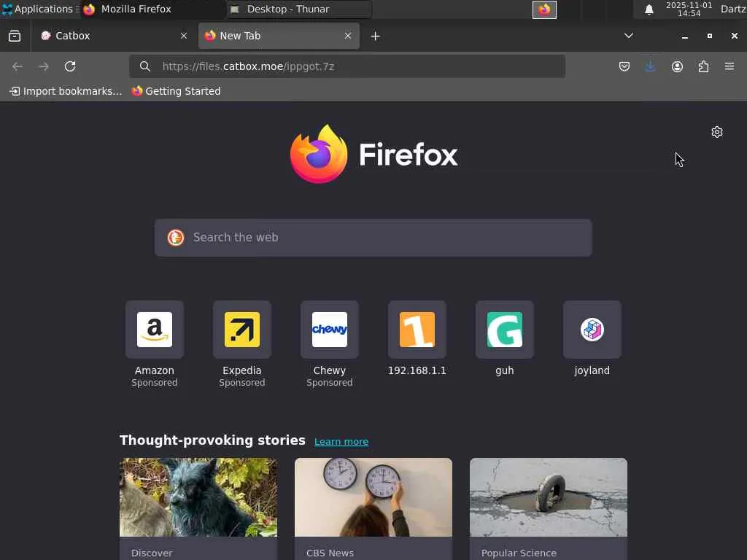Follow the Learn more link
The image size is (747, 560).
click(341, 441)
